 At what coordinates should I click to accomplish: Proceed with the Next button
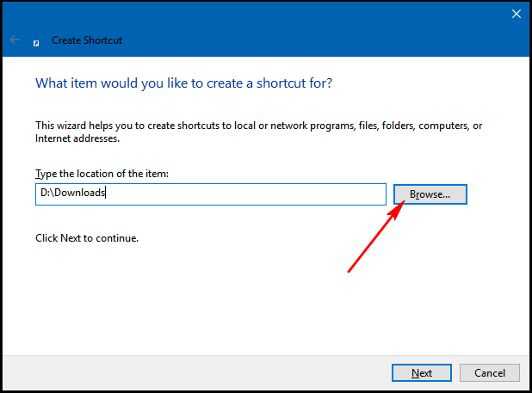tap(422, 372)
